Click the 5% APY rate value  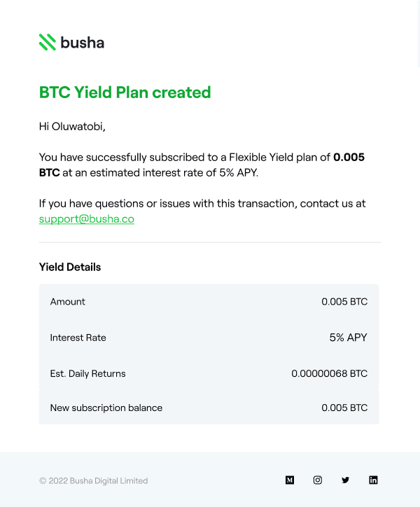[348, 338]
